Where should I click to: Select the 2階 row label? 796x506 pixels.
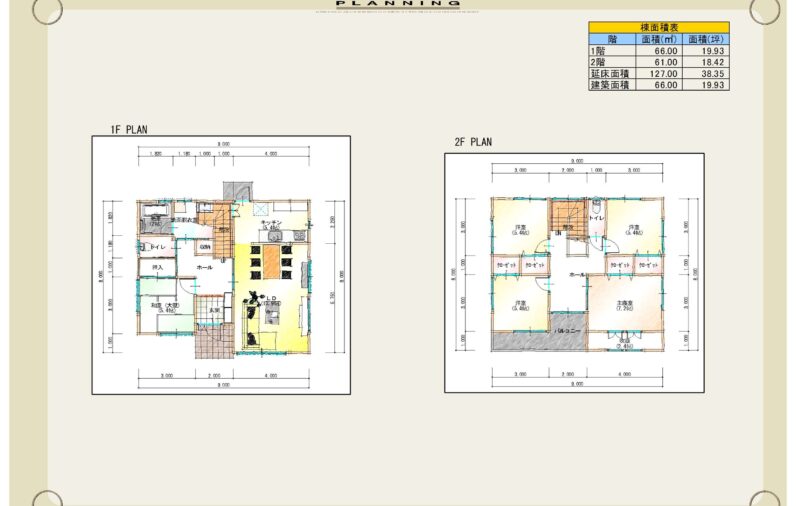click(x=598, y=62)
